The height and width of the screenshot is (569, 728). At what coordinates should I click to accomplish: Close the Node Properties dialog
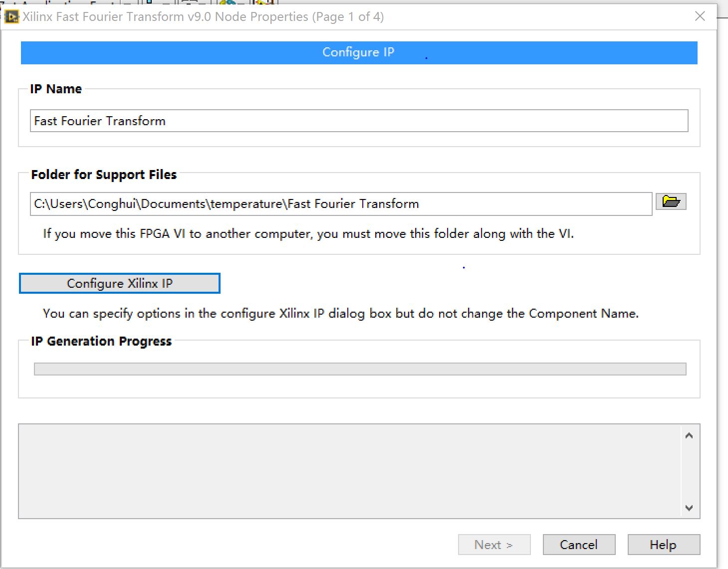[x=700, y=16]
